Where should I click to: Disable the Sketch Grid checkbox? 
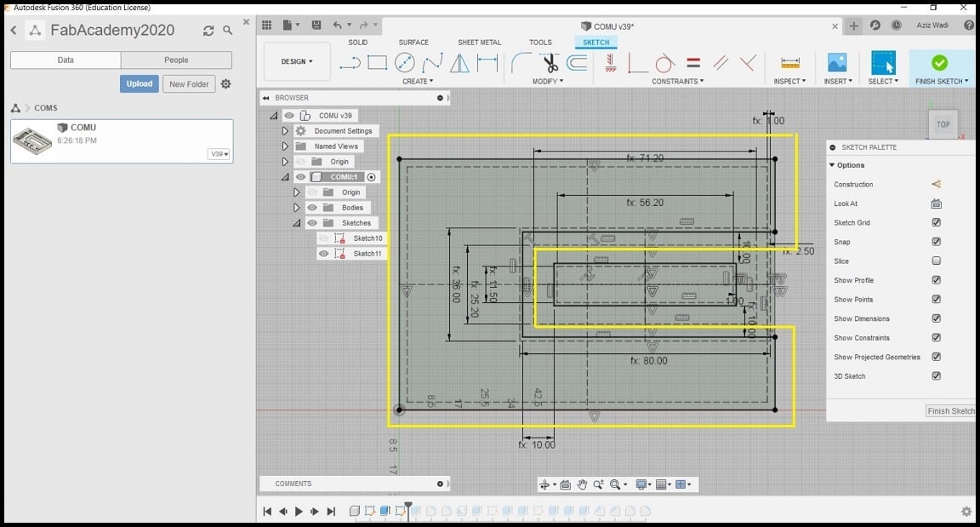(936, 223)
